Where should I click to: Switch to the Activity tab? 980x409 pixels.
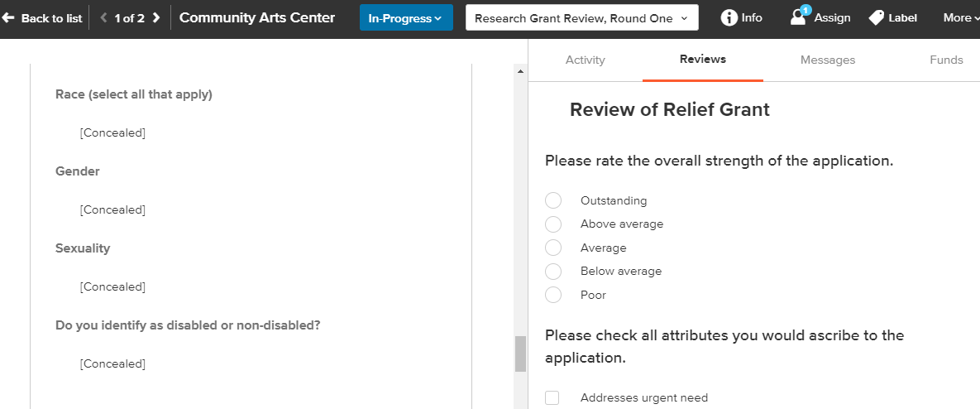coord(585,60)
